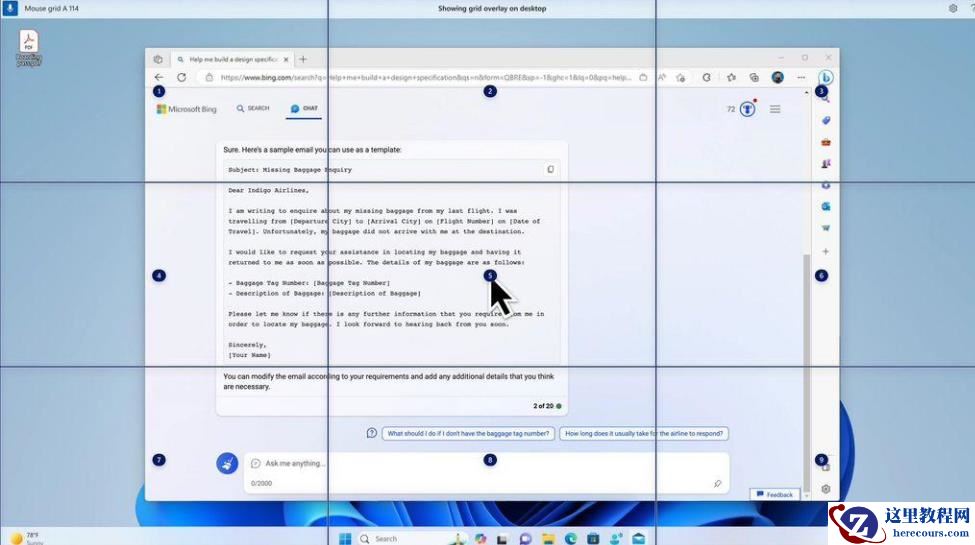Open the weather widget in taskbar
The width and height of the screenshot is (975, 545).
click(x=26, y=538)
